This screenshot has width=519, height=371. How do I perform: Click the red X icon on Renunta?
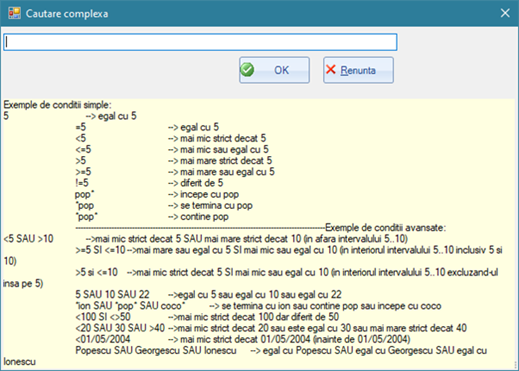click(331, 69)
